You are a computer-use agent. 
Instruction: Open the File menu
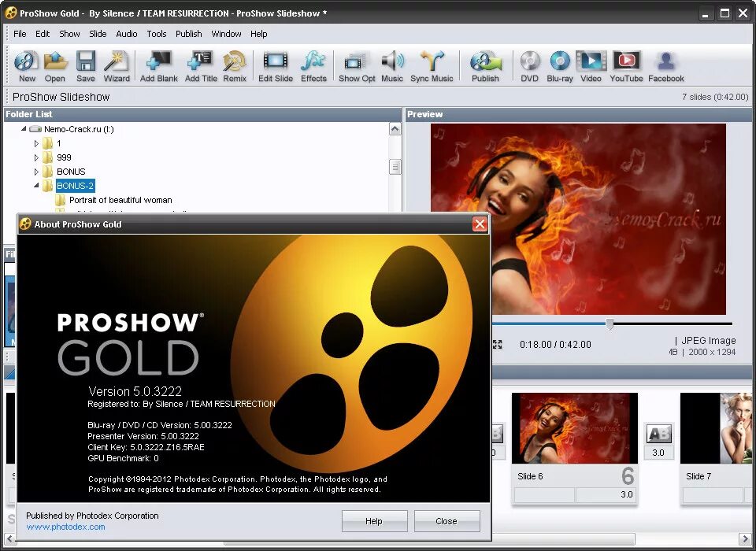pyautogui.click(x=20, y=34)
